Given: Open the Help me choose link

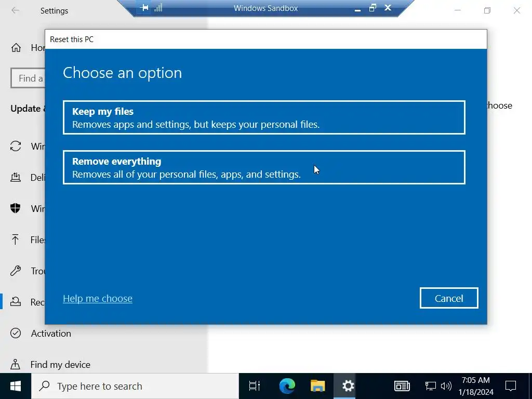Looking at the screenshot, I should tap(98, 298).
